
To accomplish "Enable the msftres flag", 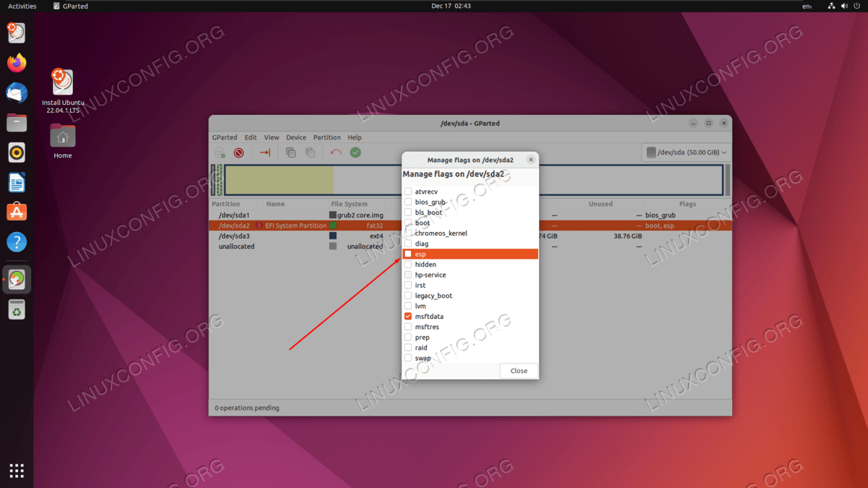I will (x=408, y=327).
